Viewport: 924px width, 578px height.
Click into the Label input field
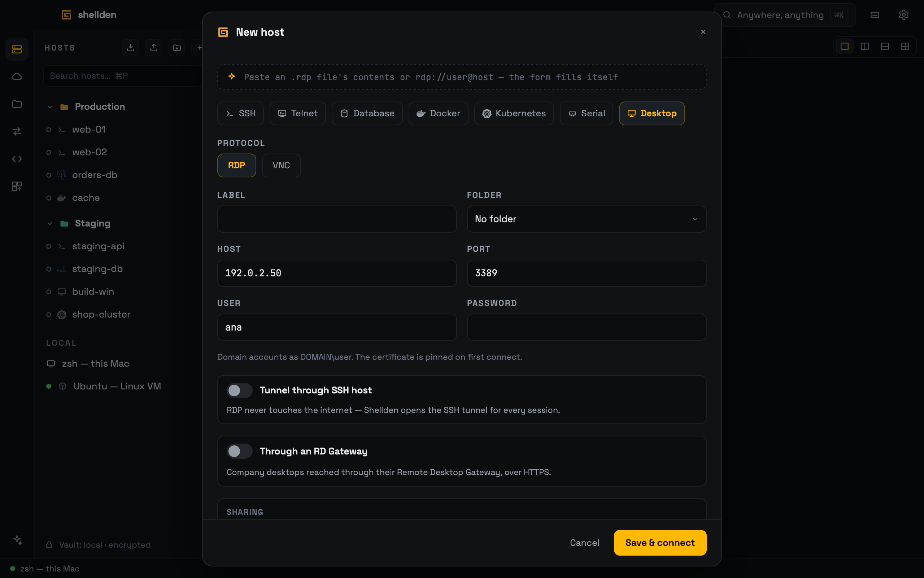point(337,219)
